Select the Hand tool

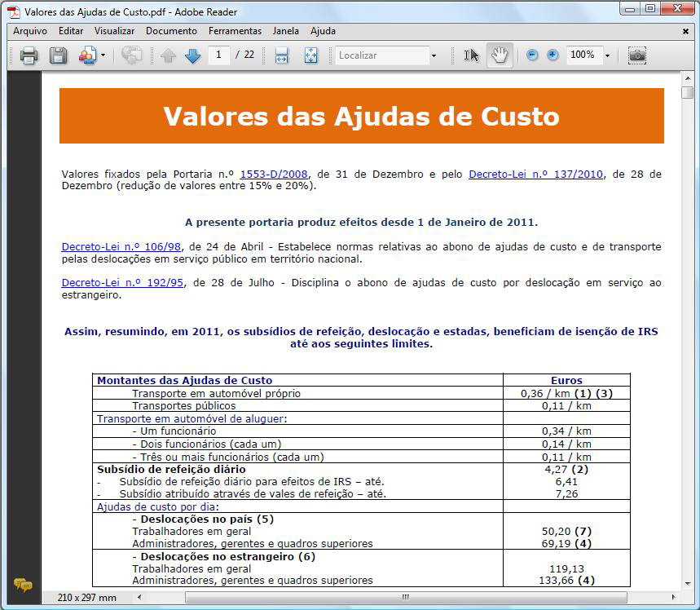pos(500,55)
